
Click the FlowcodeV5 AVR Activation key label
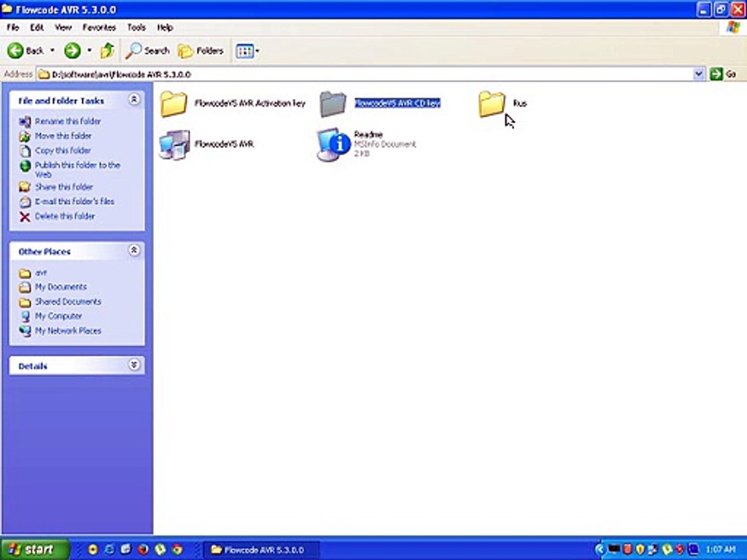coord(250,103)
